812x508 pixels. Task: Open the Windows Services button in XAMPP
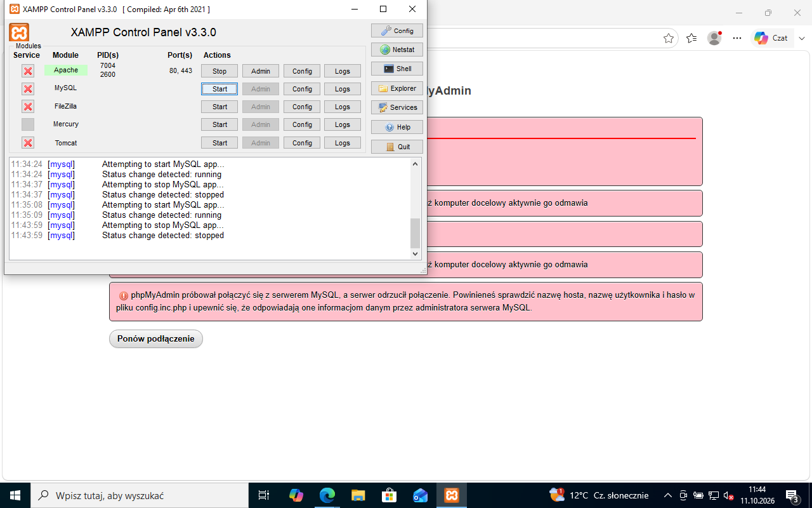click(397, 107)
